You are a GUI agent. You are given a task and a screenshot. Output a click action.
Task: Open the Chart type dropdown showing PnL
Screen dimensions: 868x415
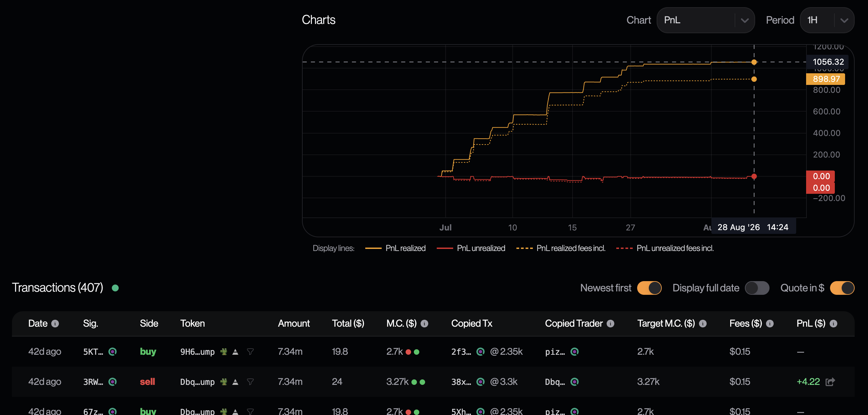(x=706, y=20)
